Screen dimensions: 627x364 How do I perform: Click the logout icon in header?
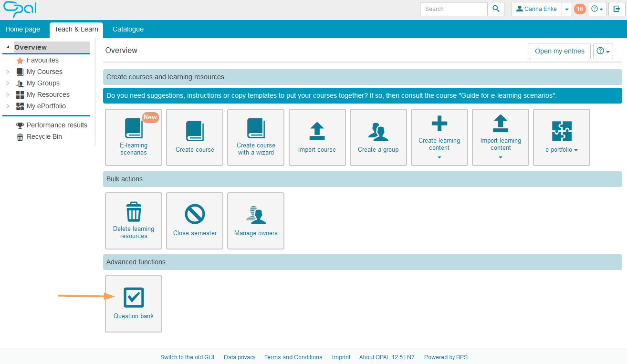pyautogui.click(x=617, y=9)
